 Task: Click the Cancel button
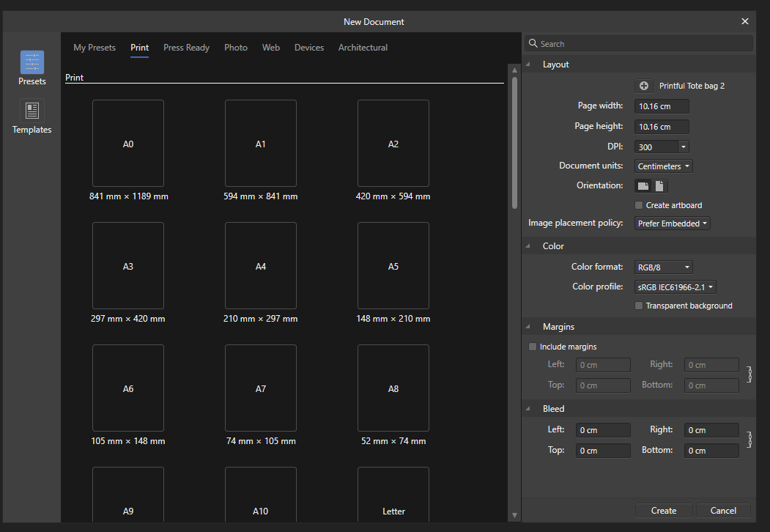[x=723, y=511]
